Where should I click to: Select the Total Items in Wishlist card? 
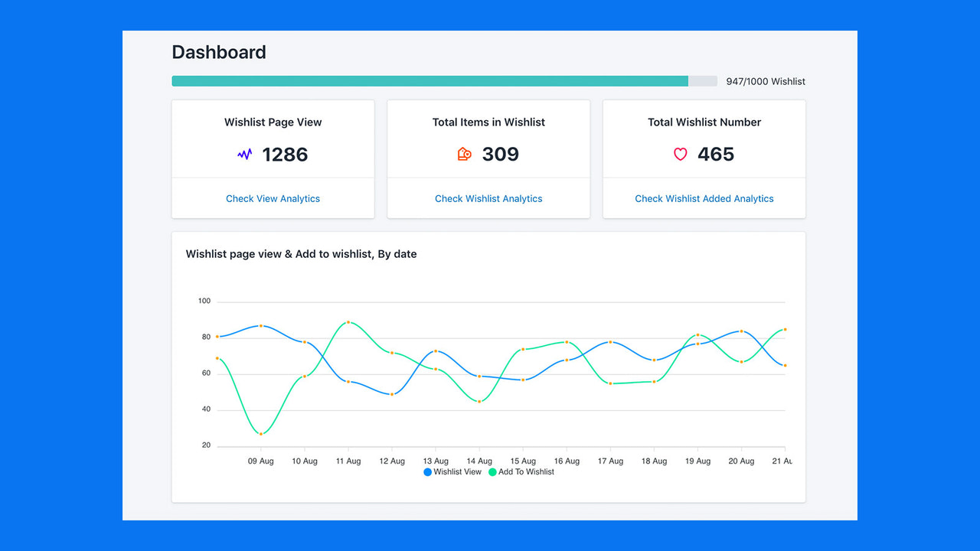[488, 138]
